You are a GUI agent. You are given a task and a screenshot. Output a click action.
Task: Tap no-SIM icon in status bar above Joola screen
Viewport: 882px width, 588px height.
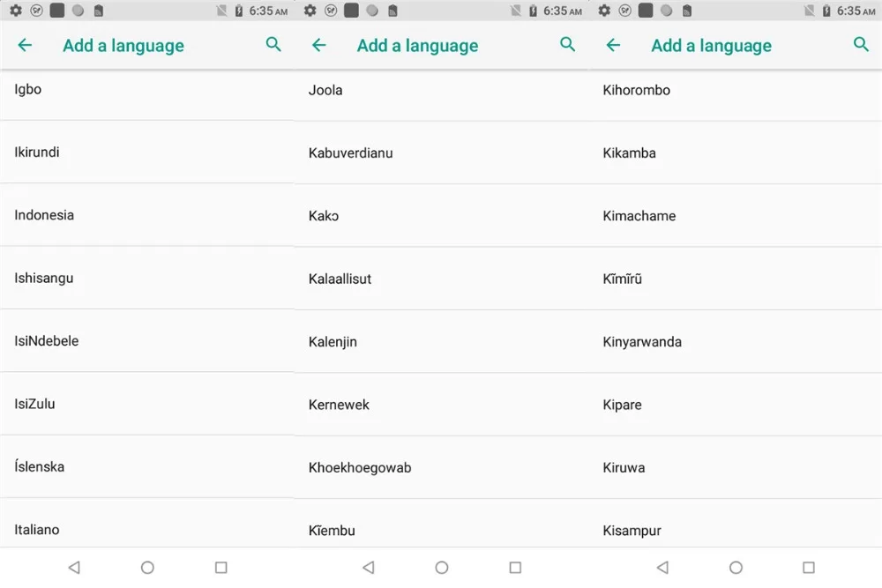[x=515, y=11]
